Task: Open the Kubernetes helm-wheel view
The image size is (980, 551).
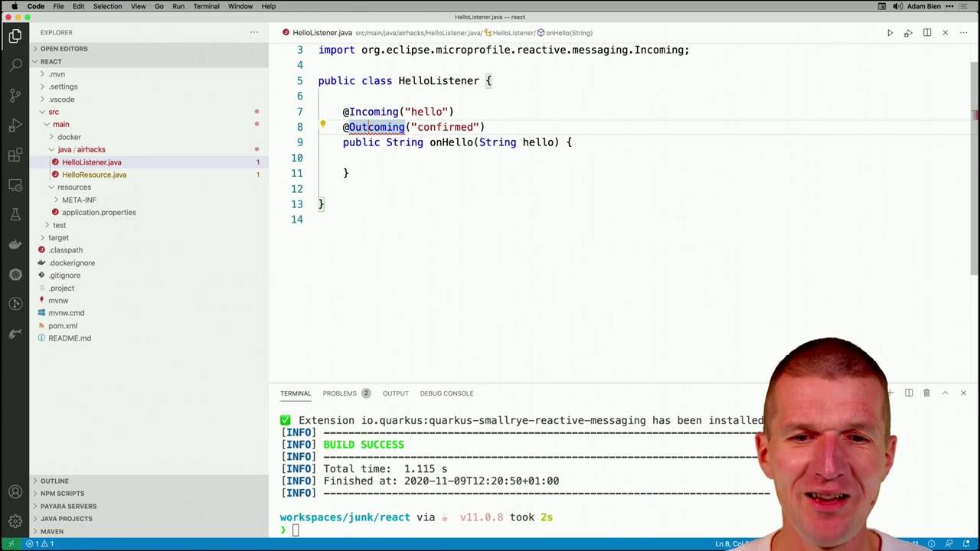Action: click(15, 274)
